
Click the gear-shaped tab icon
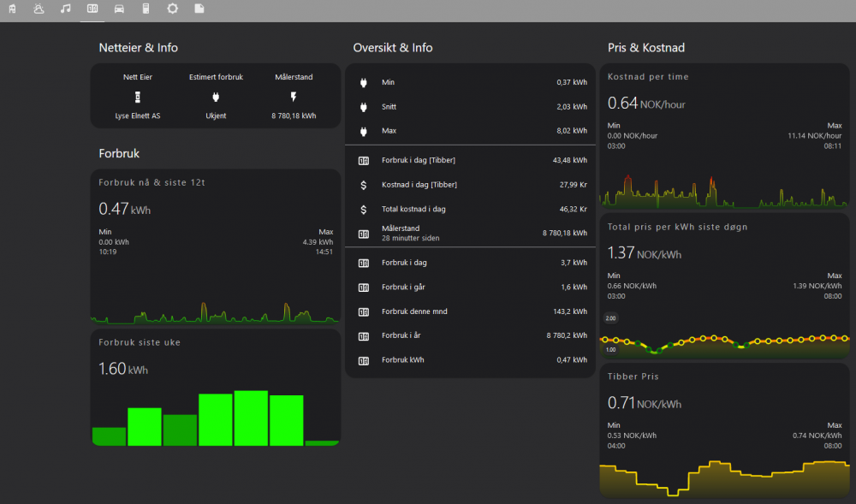172,9
